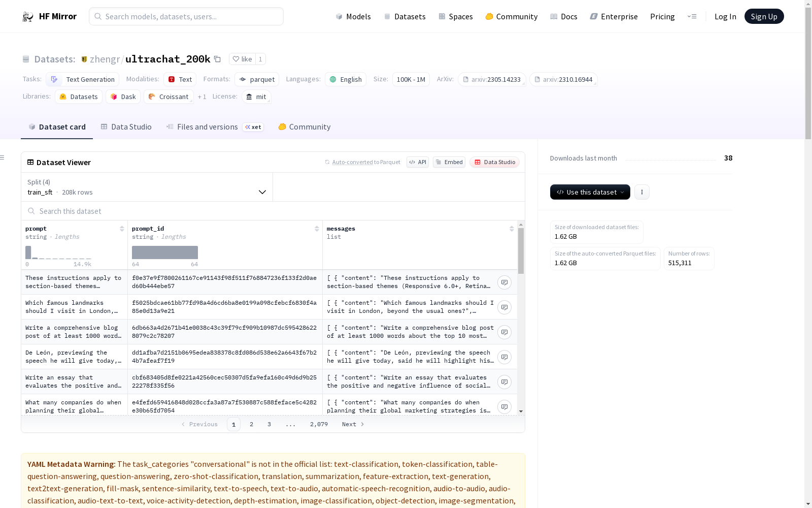
Task: Open chat view for 'De León' row
Action: pyautogui.click(x=504, y=357)
